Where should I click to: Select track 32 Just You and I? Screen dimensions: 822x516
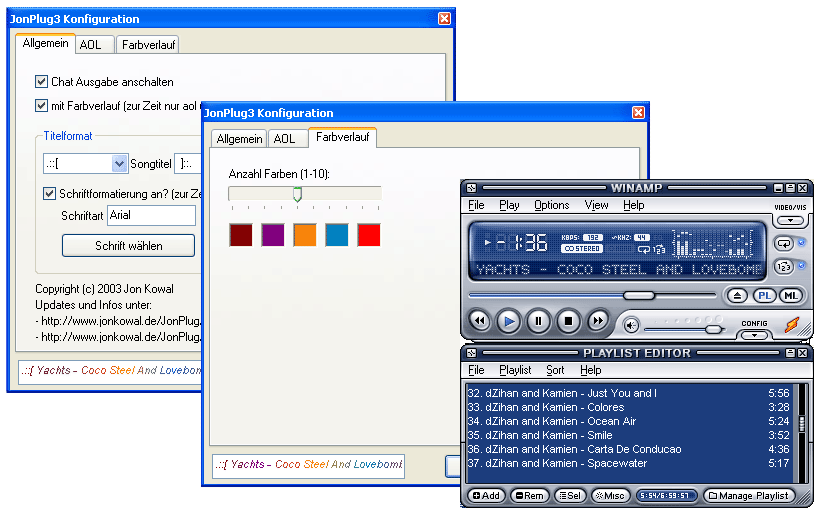[x=628, y=393]
